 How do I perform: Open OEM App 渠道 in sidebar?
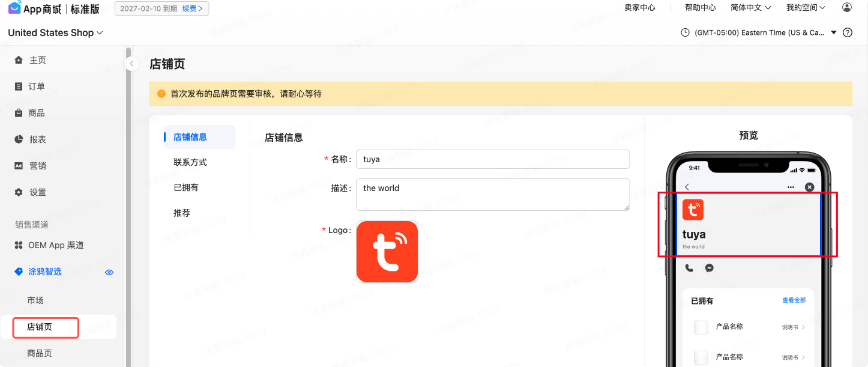(56, 245)
